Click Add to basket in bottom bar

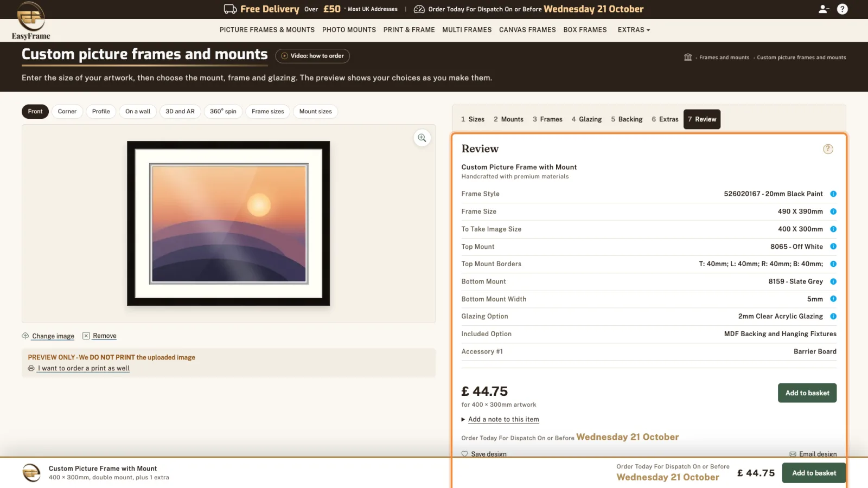(x=814, y=473)
